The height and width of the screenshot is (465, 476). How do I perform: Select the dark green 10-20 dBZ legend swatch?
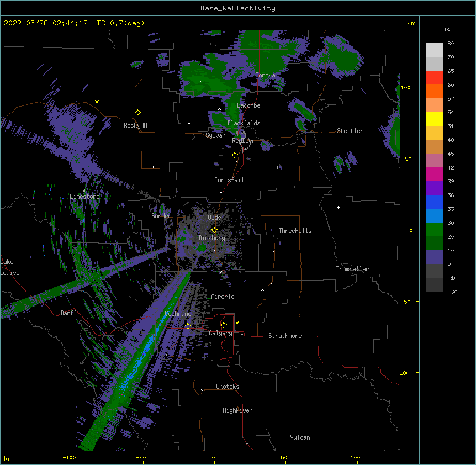coord(434,243)
